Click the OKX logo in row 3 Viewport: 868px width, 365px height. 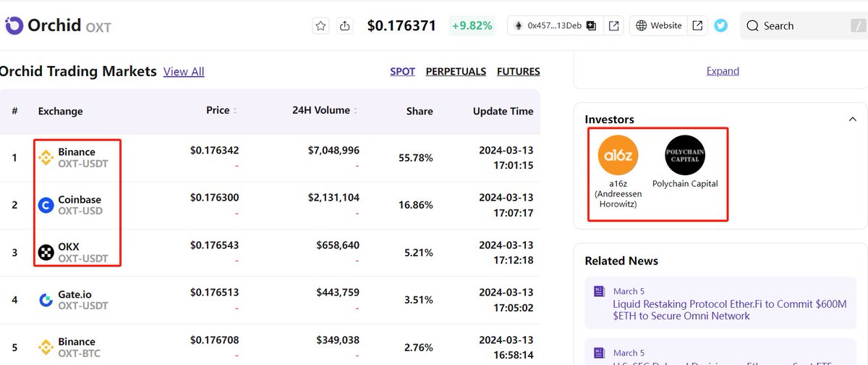click(46, 253)
